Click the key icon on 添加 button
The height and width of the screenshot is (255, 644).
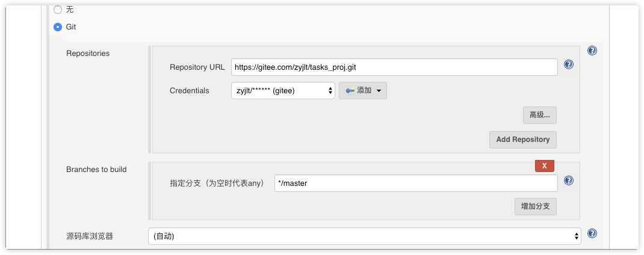(350, 91)
